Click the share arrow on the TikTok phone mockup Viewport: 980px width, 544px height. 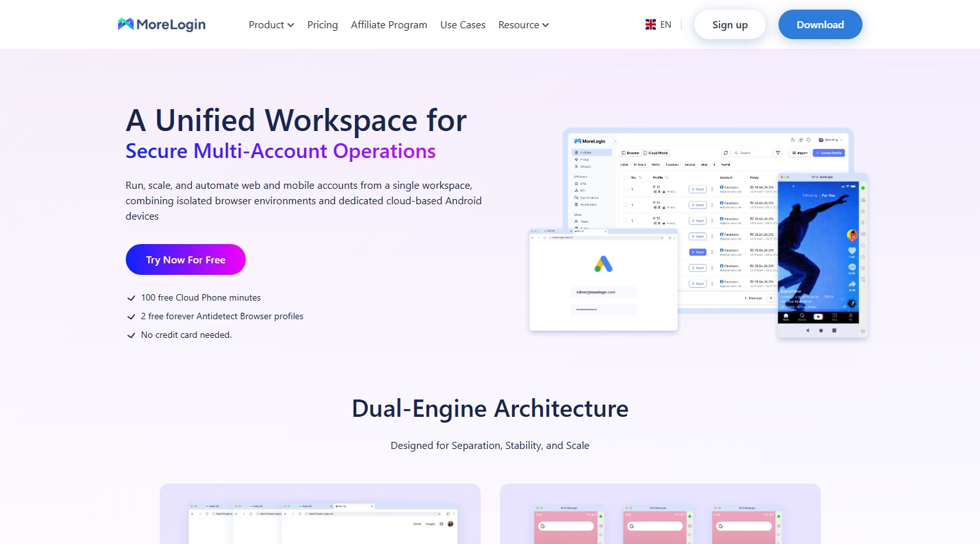click(x=852, y=284)
